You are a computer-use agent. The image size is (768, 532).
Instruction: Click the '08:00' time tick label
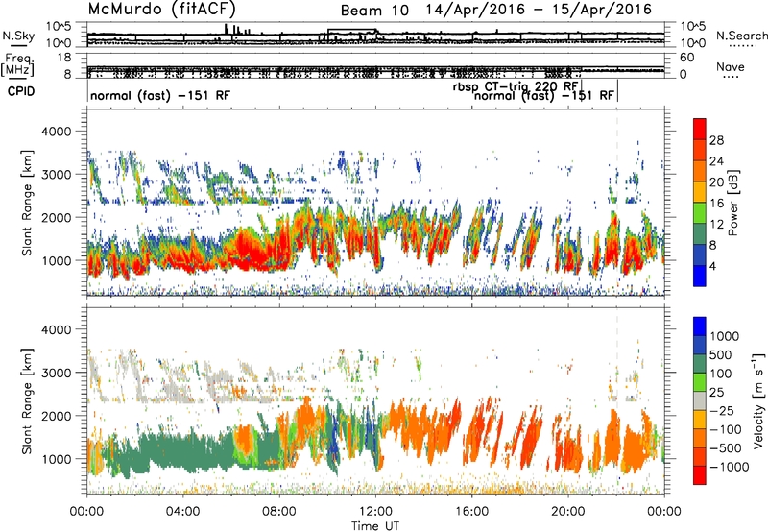tap(279, 512)
